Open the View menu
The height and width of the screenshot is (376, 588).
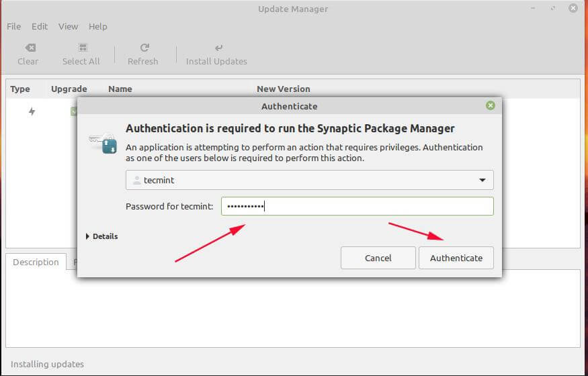pyautogui.click(x=68, y=27)
